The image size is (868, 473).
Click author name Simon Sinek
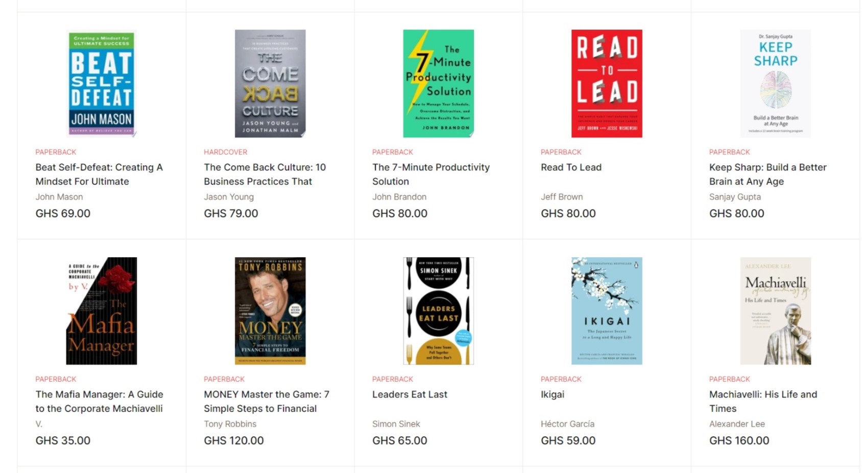coord(396,424)
